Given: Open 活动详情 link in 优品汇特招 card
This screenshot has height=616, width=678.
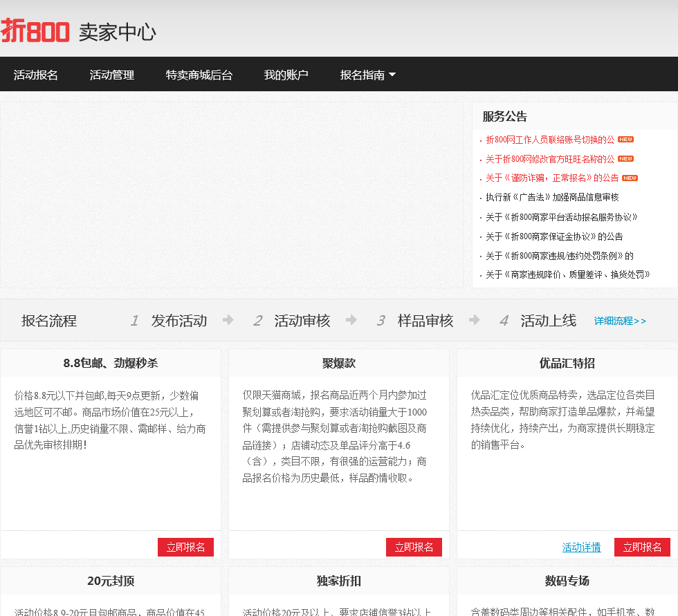Looking at the screenshot, I should click(581, 547).
